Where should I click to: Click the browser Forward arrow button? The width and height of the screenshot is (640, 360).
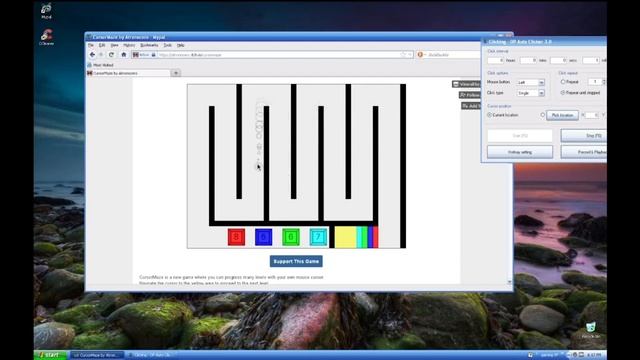(101, 55)
